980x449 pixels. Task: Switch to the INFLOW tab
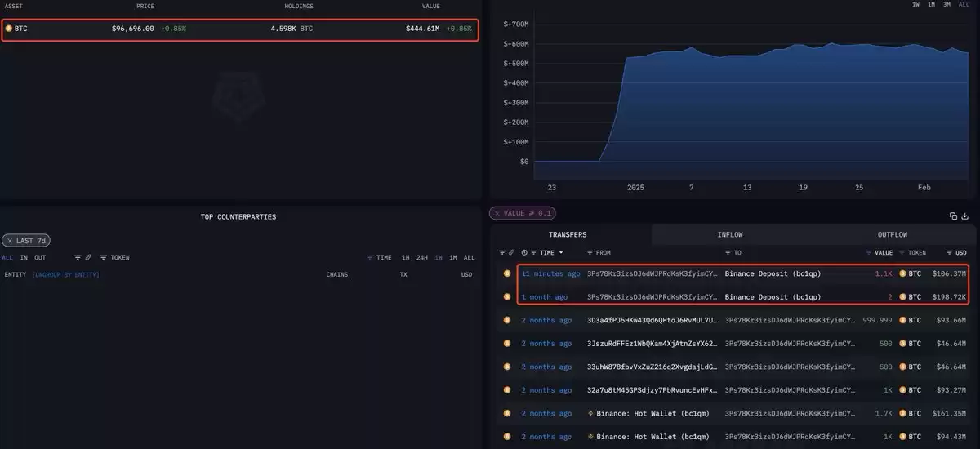coord(730,235)
